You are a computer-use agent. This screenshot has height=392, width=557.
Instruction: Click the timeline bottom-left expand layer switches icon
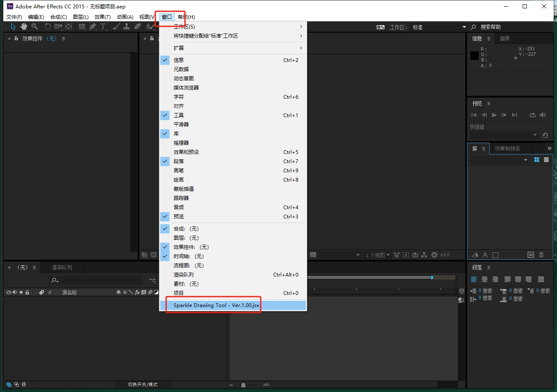(x=9, y=384)
